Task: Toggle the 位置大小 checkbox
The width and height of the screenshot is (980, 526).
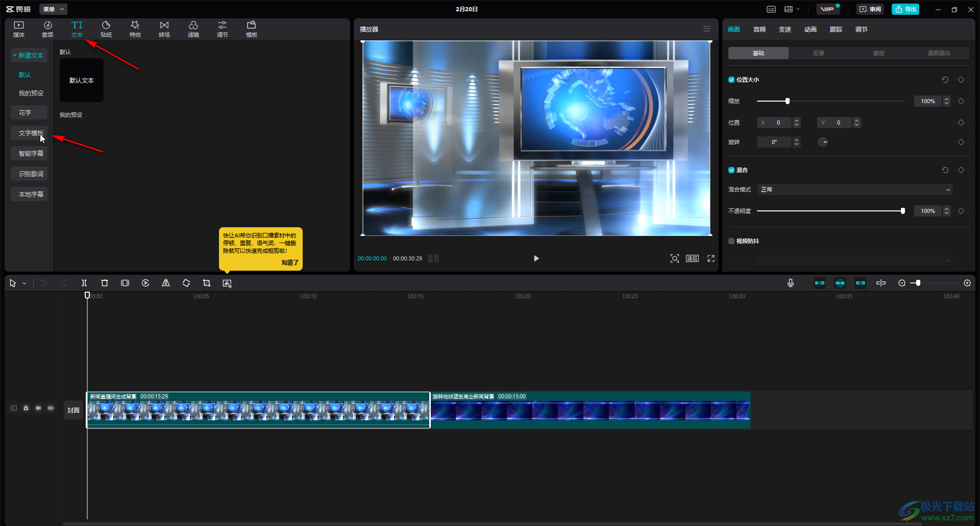Action: [731, 80]
